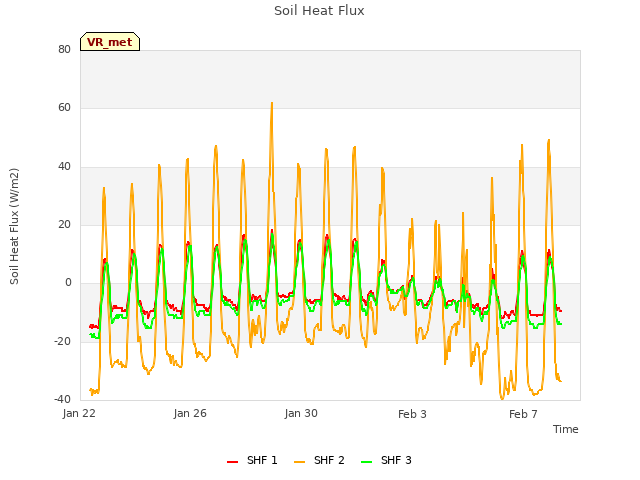Click the -20 y-axis tick label
Viewport: 640px width, 480px height.
point(62,341)
